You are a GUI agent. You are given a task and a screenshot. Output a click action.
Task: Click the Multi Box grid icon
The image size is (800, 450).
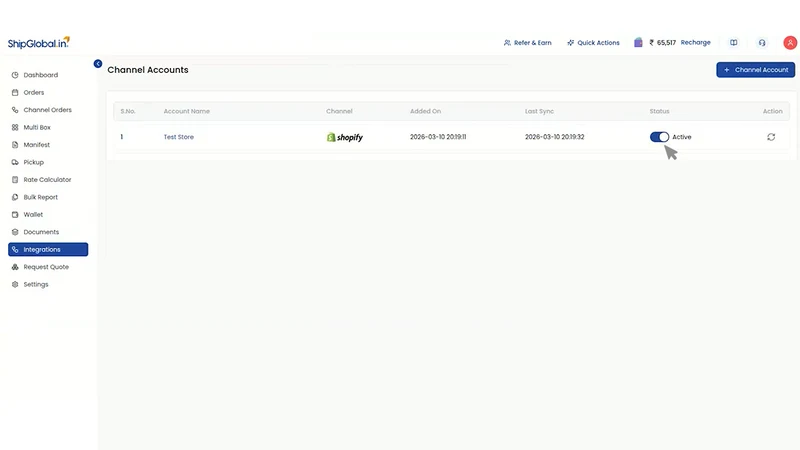[x=15, y=127]
